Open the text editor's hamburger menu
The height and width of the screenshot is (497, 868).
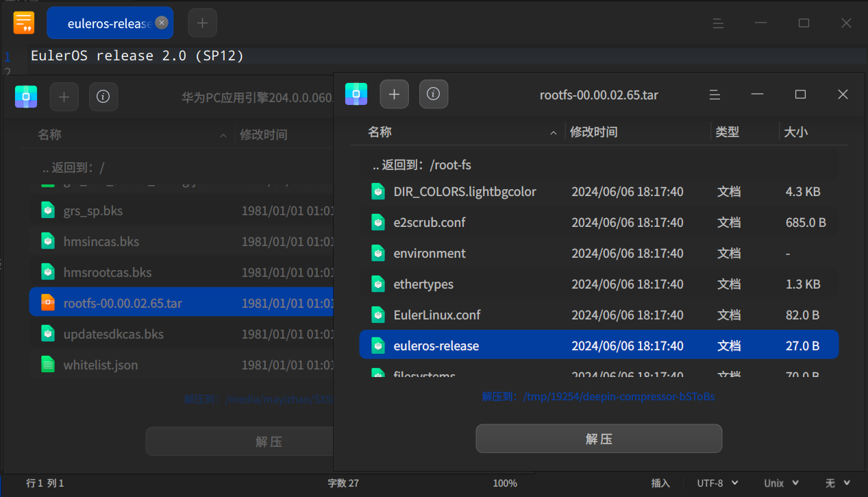(x=719, y=23)
